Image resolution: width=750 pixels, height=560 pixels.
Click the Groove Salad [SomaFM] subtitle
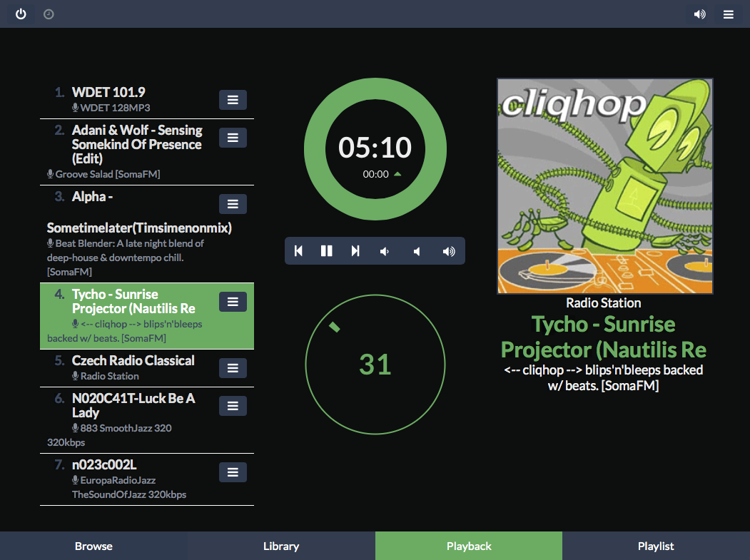108,174
